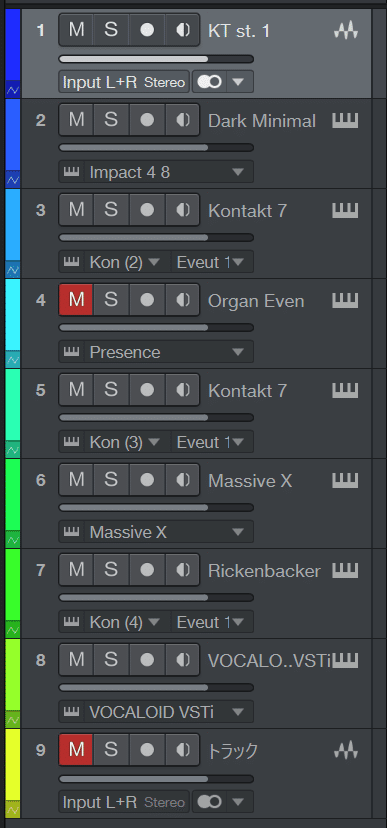Screen dimensions: 387x828
Task: Enable monitor on Dark Minimal track
Action: tap(183, 120)
